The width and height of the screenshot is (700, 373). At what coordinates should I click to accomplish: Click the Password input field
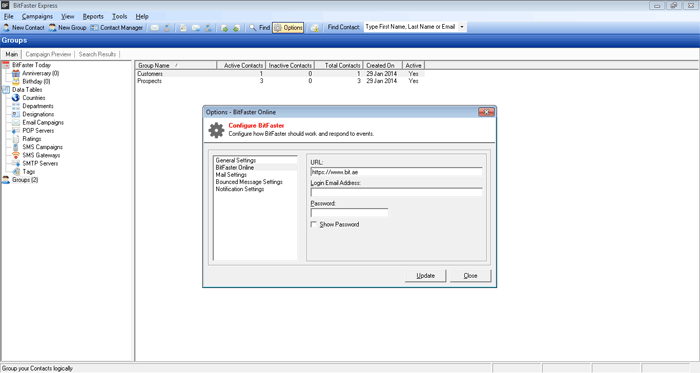(x=349, y=212)
